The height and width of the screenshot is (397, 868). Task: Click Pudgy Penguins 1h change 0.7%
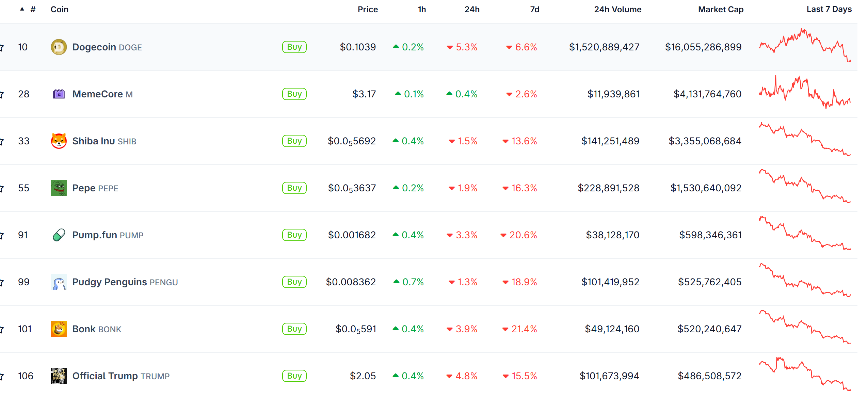tap(408, 282)
